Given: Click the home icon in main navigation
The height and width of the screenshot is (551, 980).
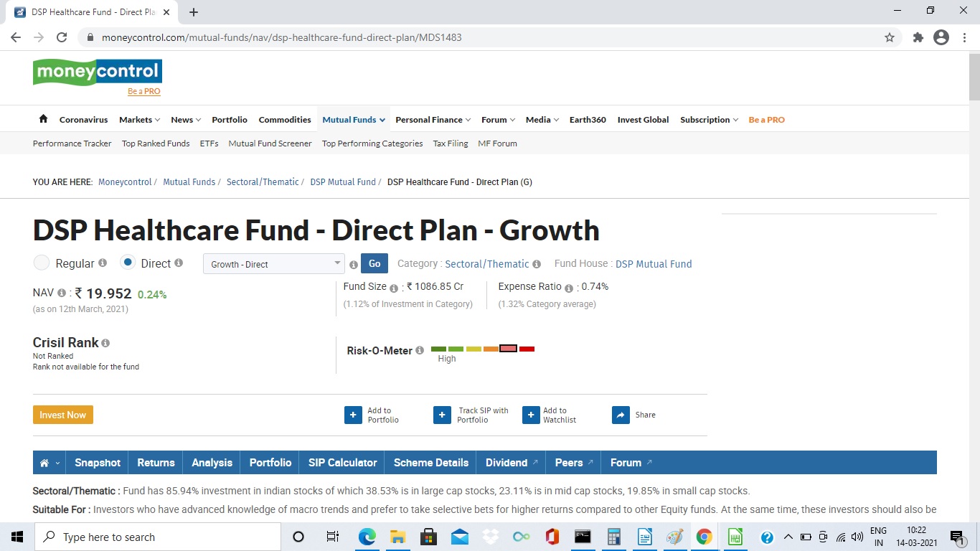Looking at the screenshot, I should click(x=43, y=119).
